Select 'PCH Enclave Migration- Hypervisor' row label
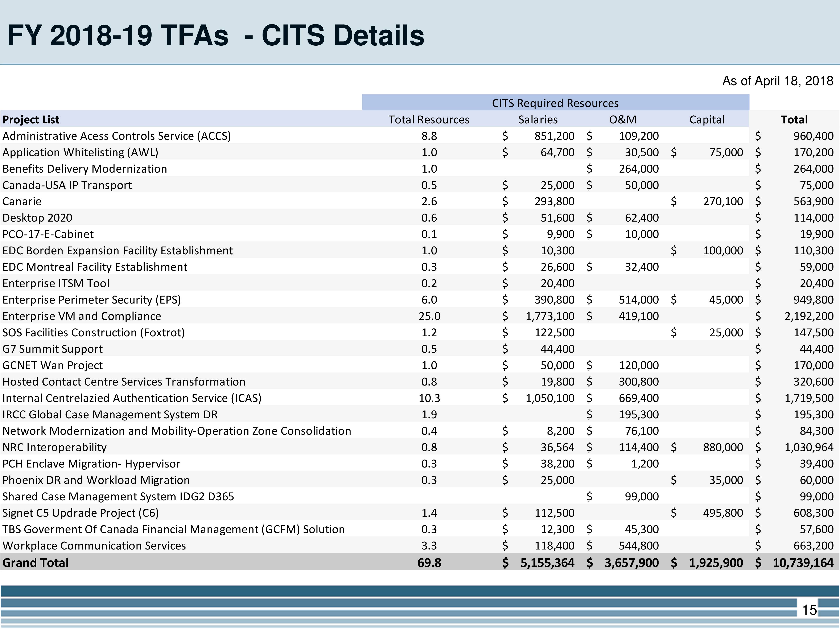Viewport: 840px width, 630px height. 91,464
